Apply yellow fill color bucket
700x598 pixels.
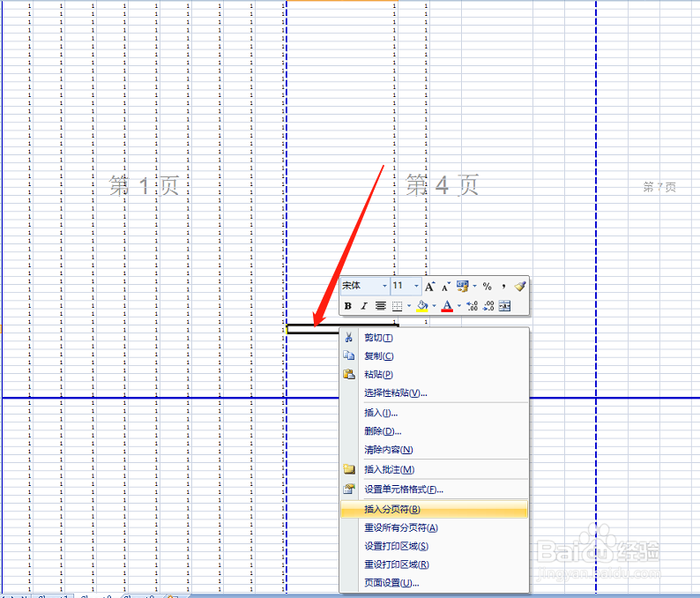click(422, 306)
